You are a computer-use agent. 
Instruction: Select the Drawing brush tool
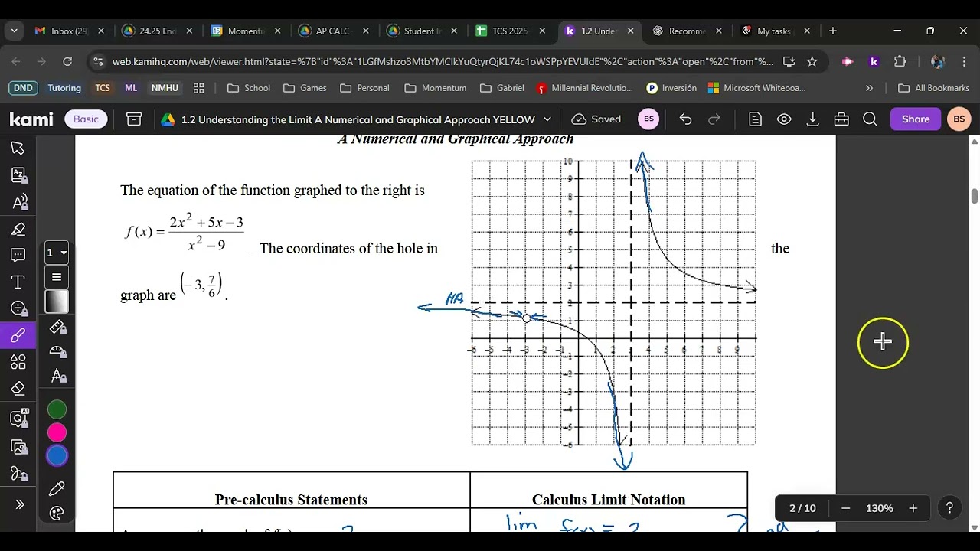point(18,335)
